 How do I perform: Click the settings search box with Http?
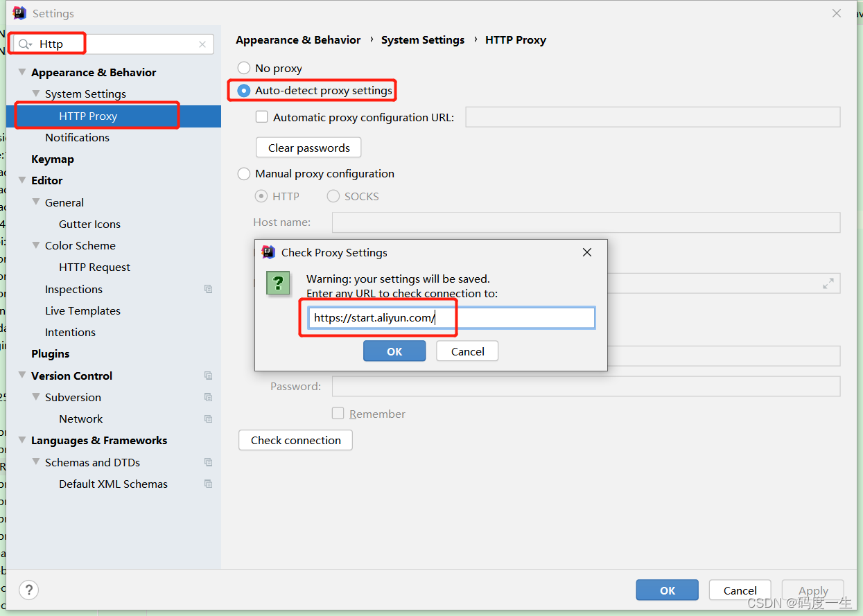114,44
